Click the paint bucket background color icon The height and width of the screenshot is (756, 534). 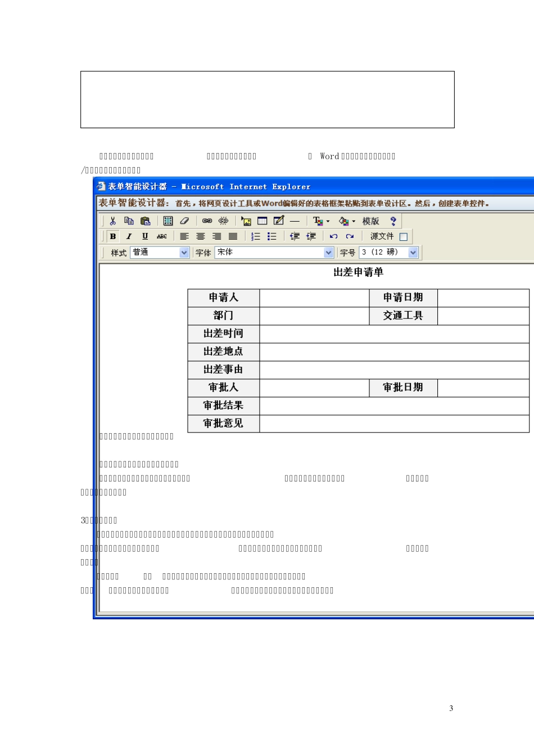[x=344, y=221]
